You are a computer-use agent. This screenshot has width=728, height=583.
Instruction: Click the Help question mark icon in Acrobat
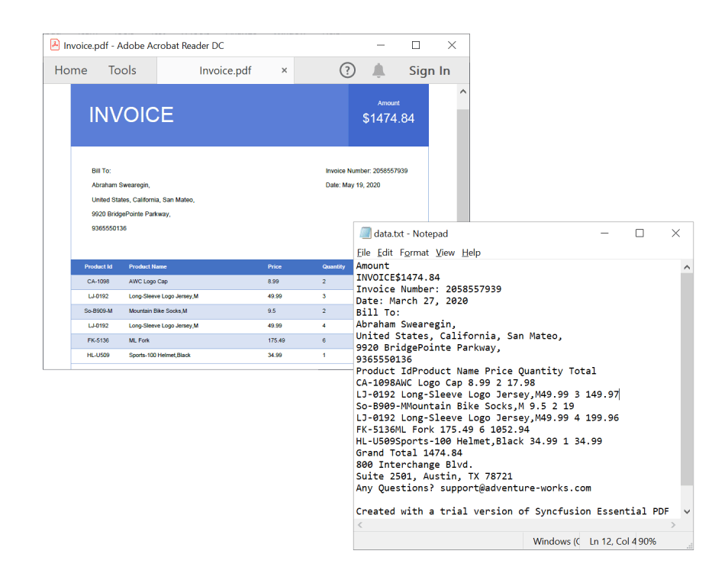[347, 70]
